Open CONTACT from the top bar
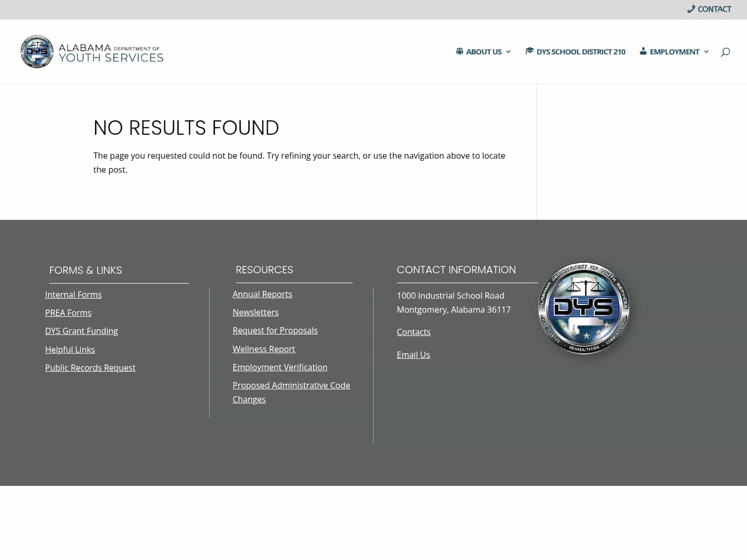The width and height of the screenshot is (747, 560). (x=714, y=9)
